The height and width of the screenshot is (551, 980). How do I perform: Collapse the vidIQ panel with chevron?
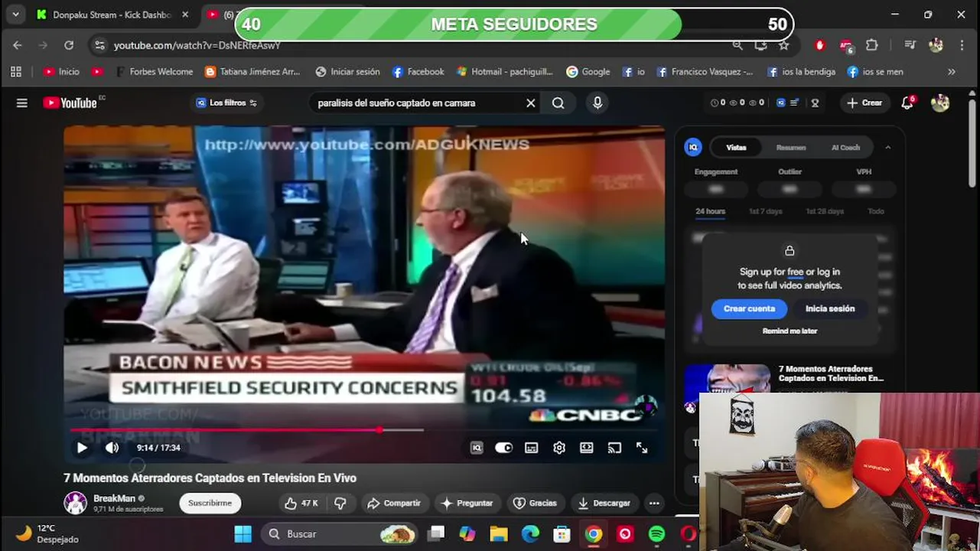(887, 147)
